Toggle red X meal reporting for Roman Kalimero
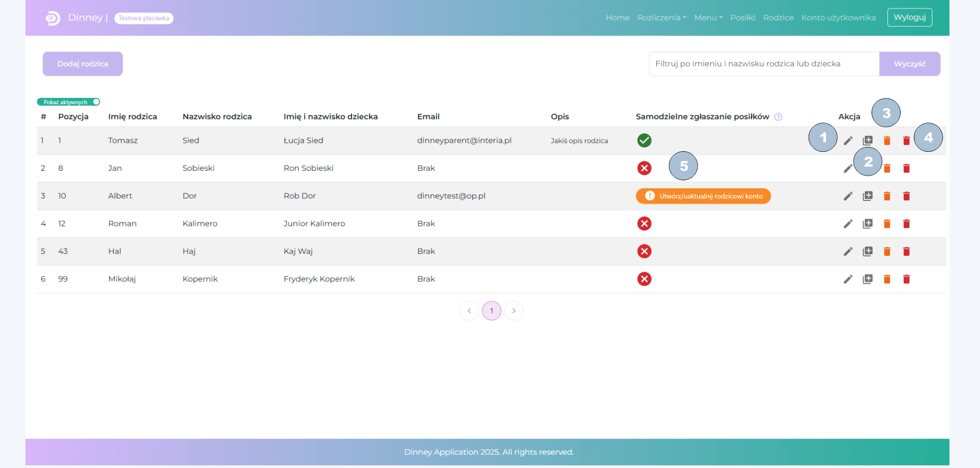 pos(644,224)
